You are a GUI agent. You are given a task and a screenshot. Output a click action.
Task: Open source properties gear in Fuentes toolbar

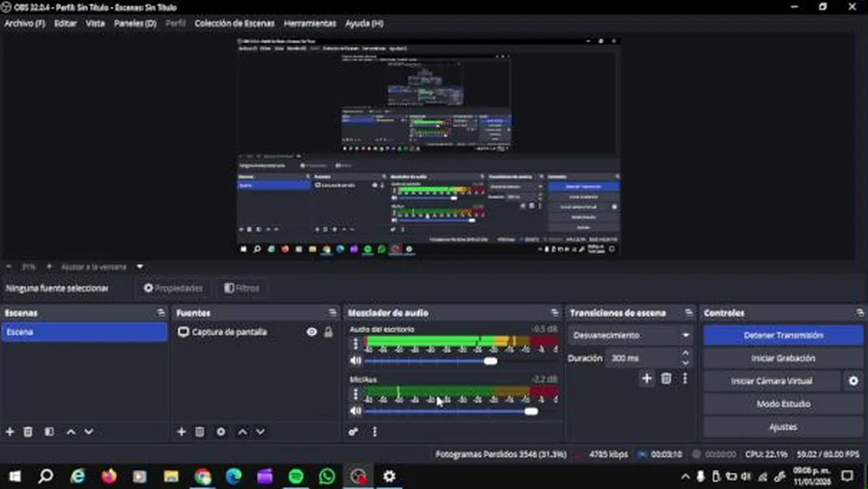coord(221,431)
